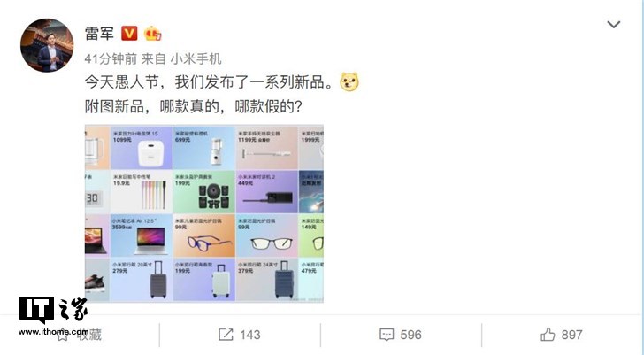The image size is (644, 355).
Task: Open the 雷军 username link
Action: pyautogui.click(x=99, y=34)
